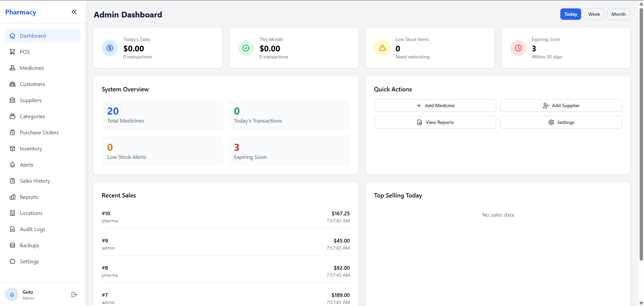Screen dimensions: 644x306
Task: Select recent sale #8 for $92.00
Action: pyautogui.click(x=226, y=271)
